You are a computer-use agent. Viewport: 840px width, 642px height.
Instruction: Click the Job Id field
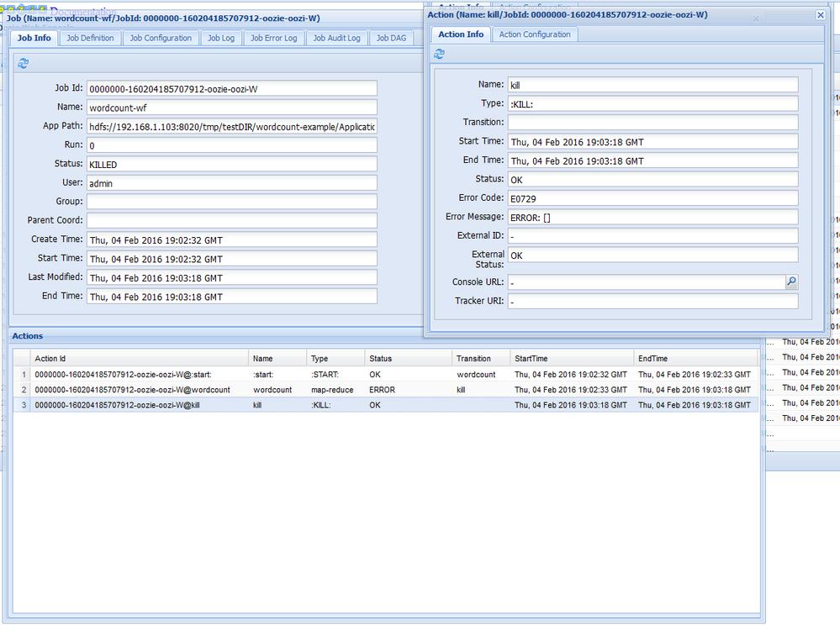(x=232, y=88)
